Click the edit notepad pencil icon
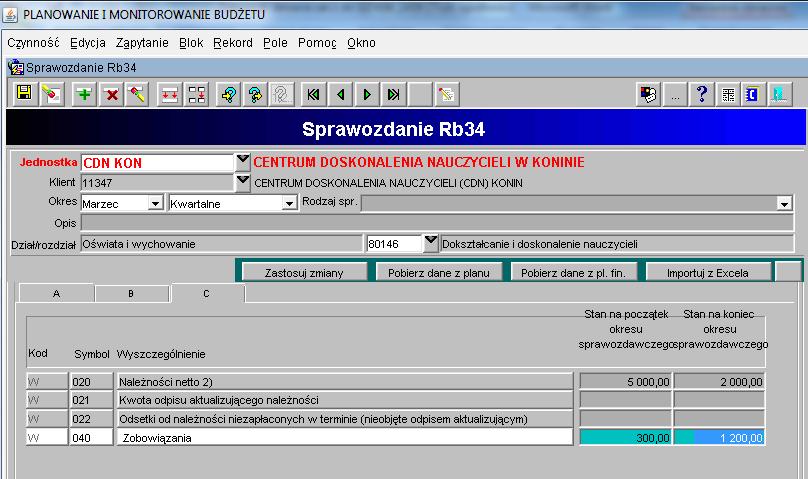Screen dimensions: 808x479 [446, 94]
